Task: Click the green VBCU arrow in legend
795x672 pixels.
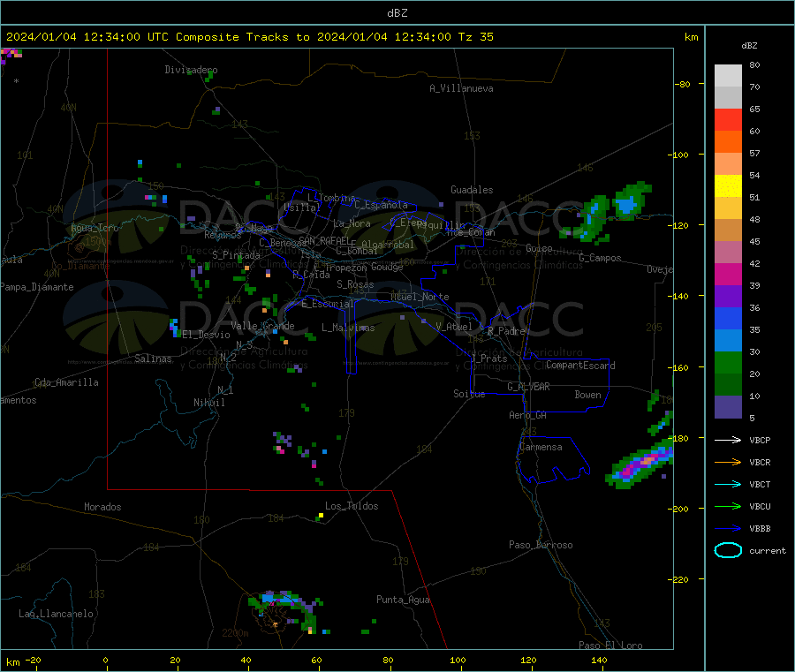Action: pos(728,506)
